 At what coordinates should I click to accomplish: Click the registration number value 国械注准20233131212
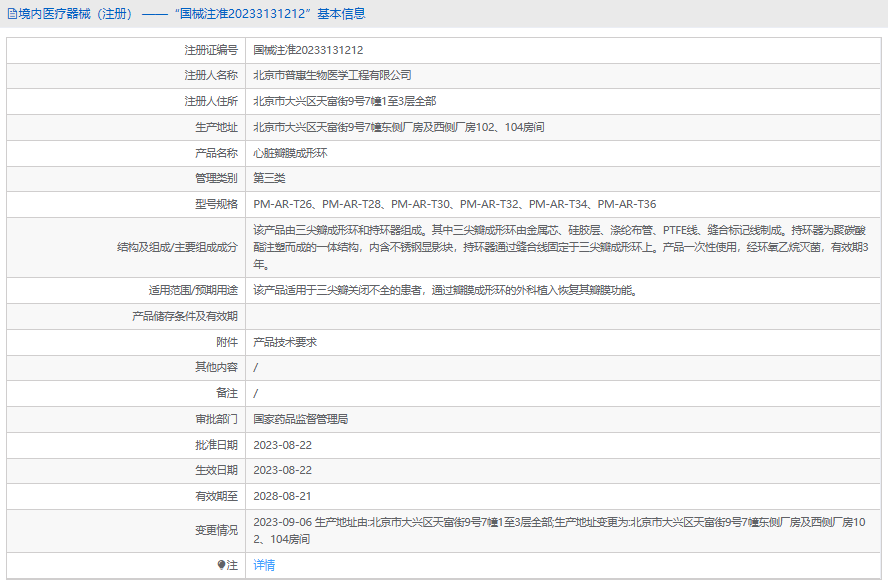[308, 50]
